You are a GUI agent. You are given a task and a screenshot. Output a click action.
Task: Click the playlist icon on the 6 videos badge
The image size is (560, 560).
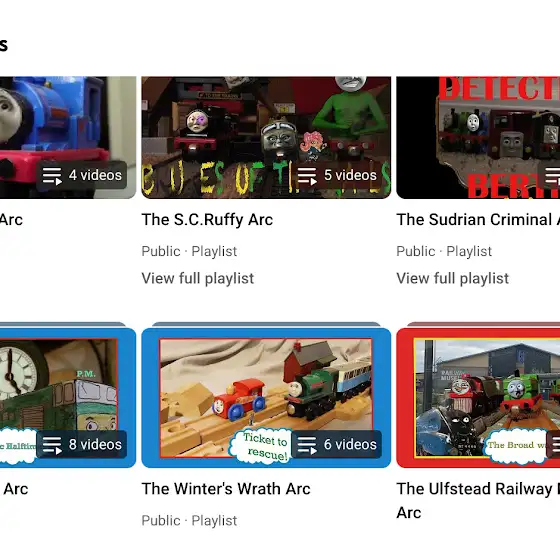tap(307, 445)
